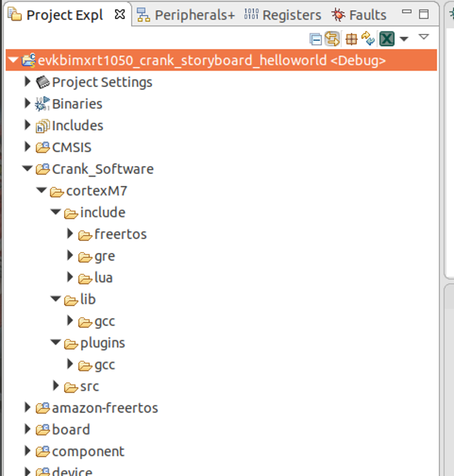Click the green X toolbar icon
Screen dimensions: 454x476
point(387,39)
